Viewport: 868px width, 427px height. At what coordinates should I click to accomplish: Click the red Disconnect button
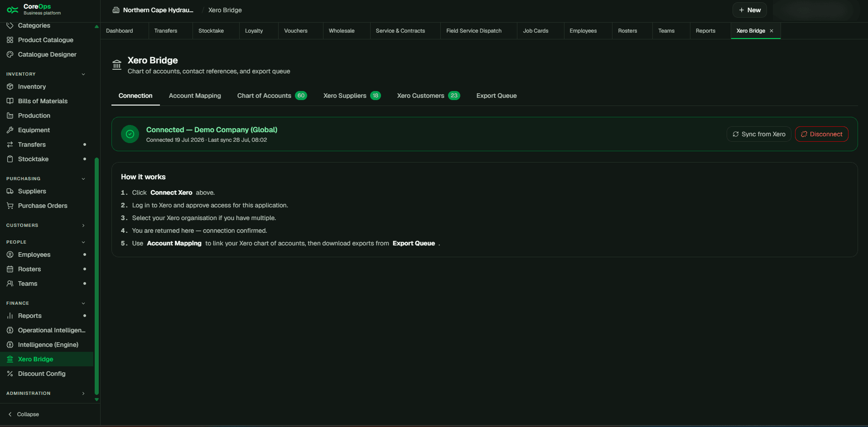point(821,134)
